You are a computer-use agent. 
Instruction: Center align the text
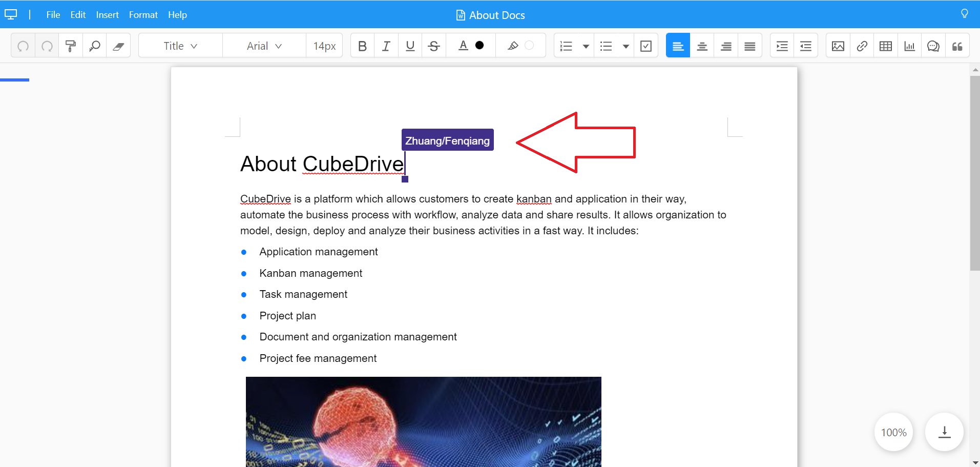coord(702,46)
